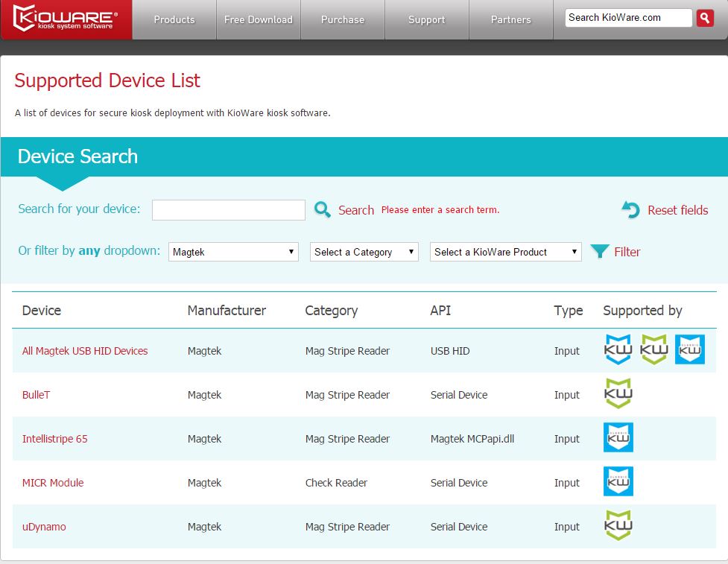
Task: Click KW Classic badge in MICR Module row
Action: tap(618, 481)
